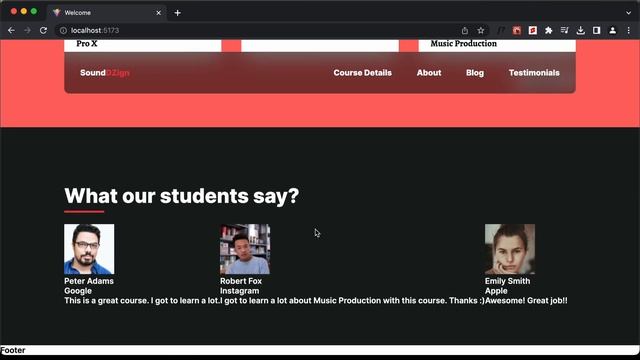Open the Blog nav link
Viewport: 640px width, 360px height.
[x=475, y=73]
